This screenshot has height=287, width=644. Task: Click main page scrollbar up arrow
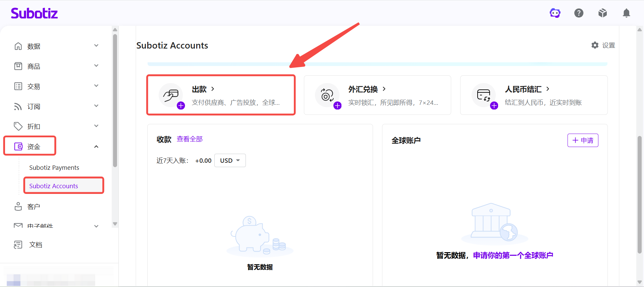640,29
